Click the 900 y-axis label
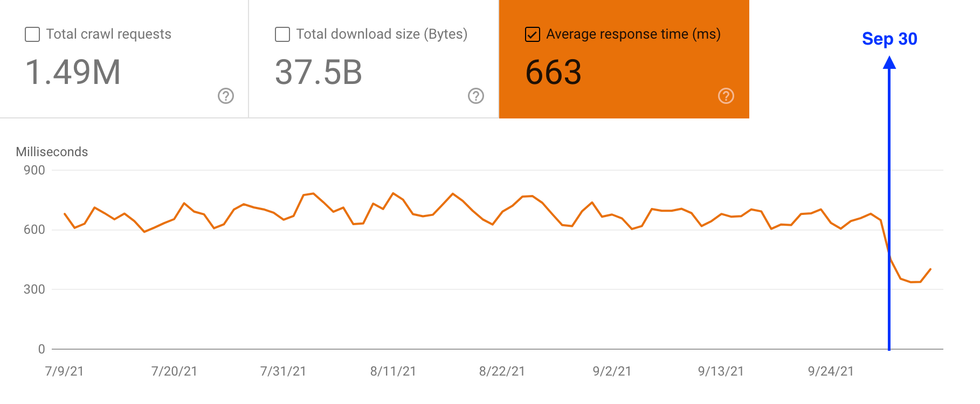 [x=34, y=170]
